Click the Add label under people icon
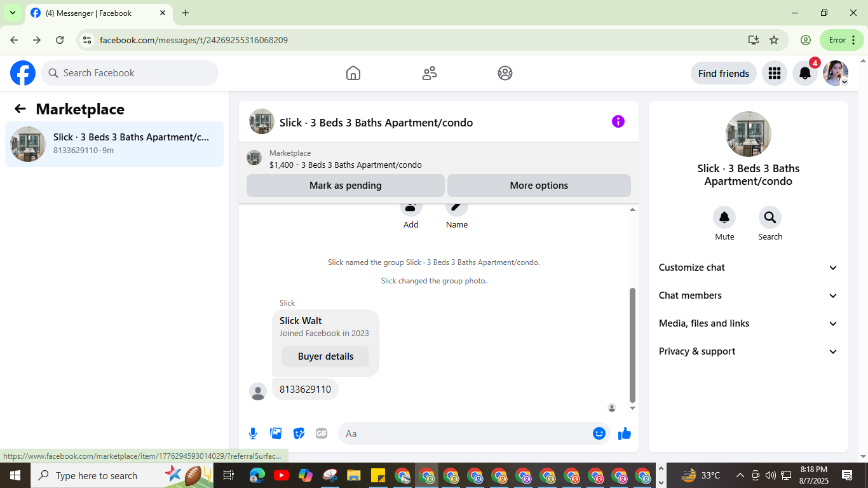The width and height of the screenshot is (868, 488). 411,224
